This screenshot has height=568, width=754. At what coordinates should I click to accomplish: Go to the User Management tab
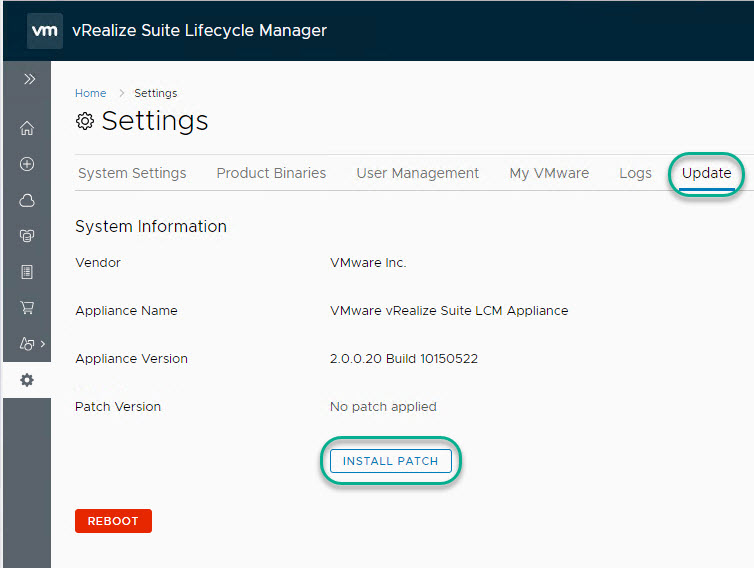[417, 173]
